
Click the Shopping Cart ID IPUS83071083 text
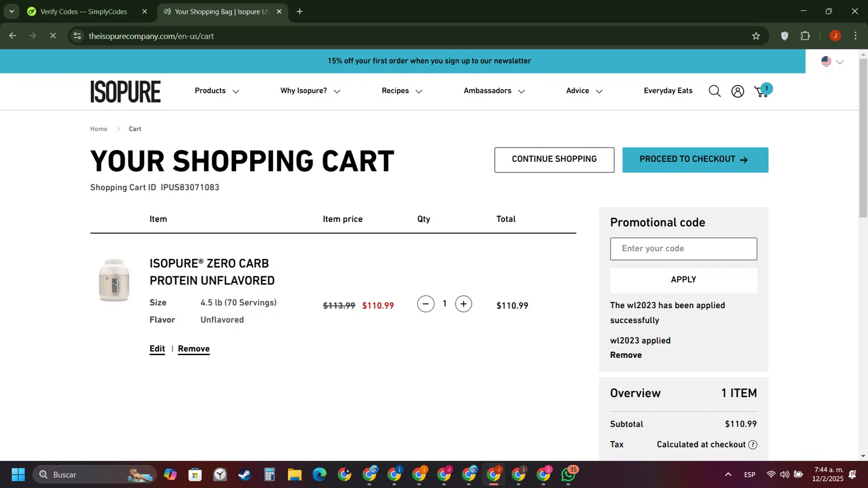click(155, 187)
